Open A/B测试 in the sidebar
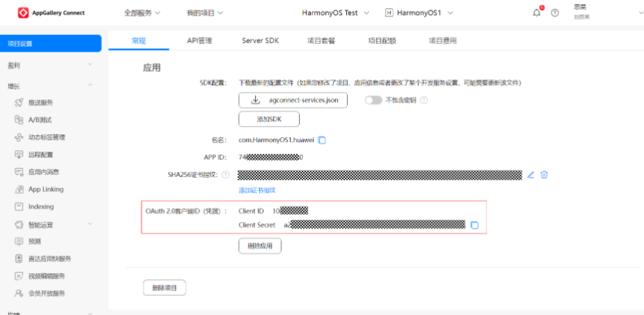The height and width of the screenshot is (315, 644). [40, 120]
